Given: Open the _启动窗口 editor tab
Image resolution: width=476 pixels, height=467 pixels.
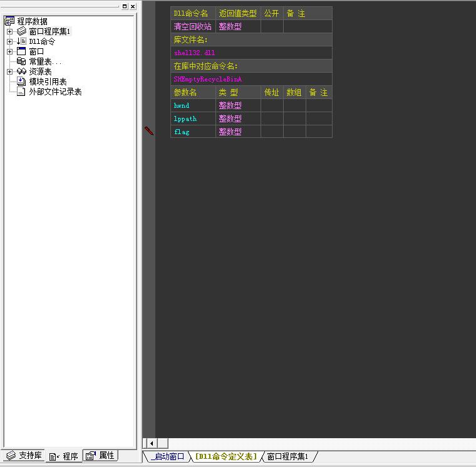Looking at the screenshot, I should click(x=168, y=456).
